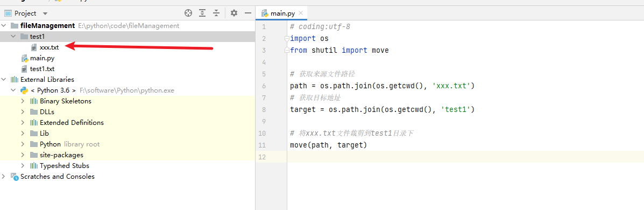The height and width of the screenshot is (210, 644).
Task: Select Scratches and Consoles row
Action: [128, 176]
